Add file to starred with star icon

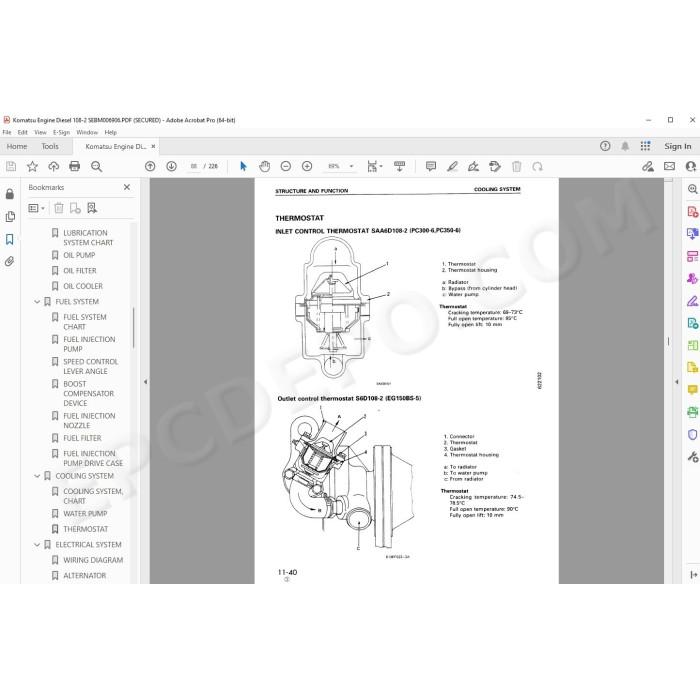pyautogui.click(x=32, y=167)
